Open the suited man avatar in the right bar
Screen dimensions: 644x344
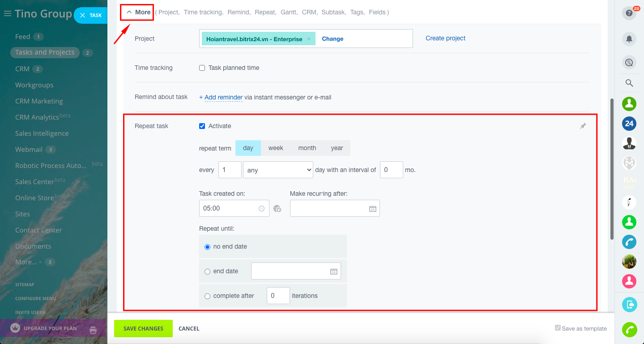pos(629,143)
